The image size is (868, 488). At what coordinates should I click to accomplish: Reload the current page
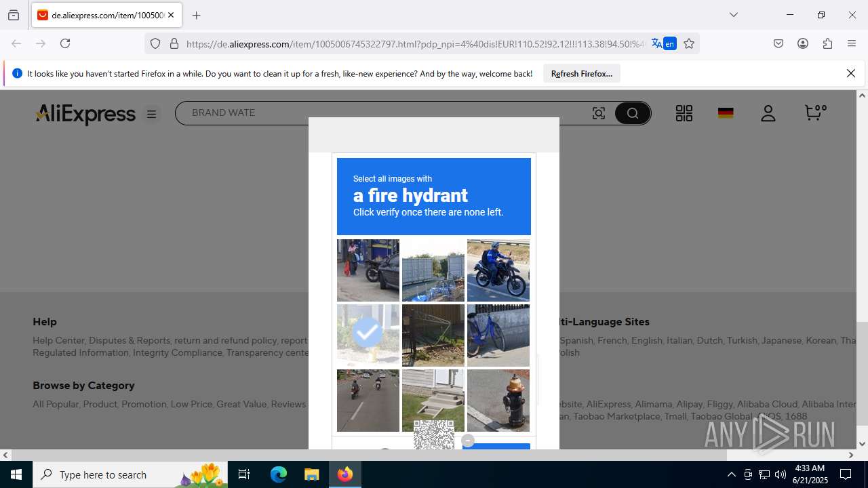pos(65,43)
